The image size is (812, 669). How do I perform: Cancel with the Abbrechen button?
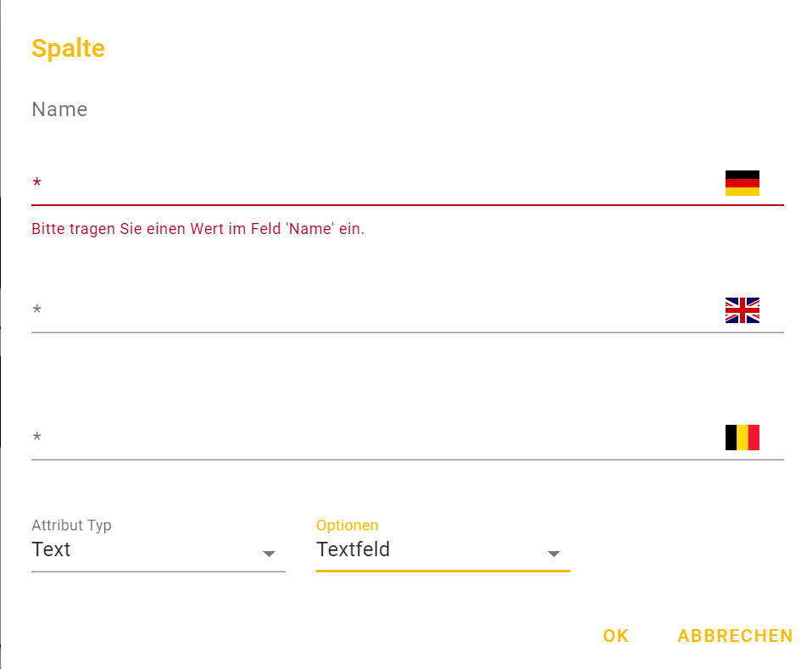(x=735, y=636)
